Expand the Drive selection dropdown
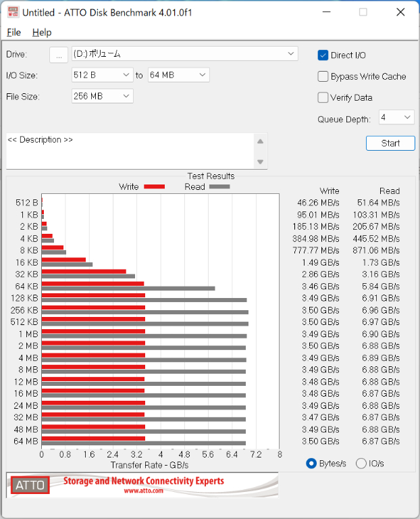Image resolution: width=420 pixels, height=519 pixels. 291,53
